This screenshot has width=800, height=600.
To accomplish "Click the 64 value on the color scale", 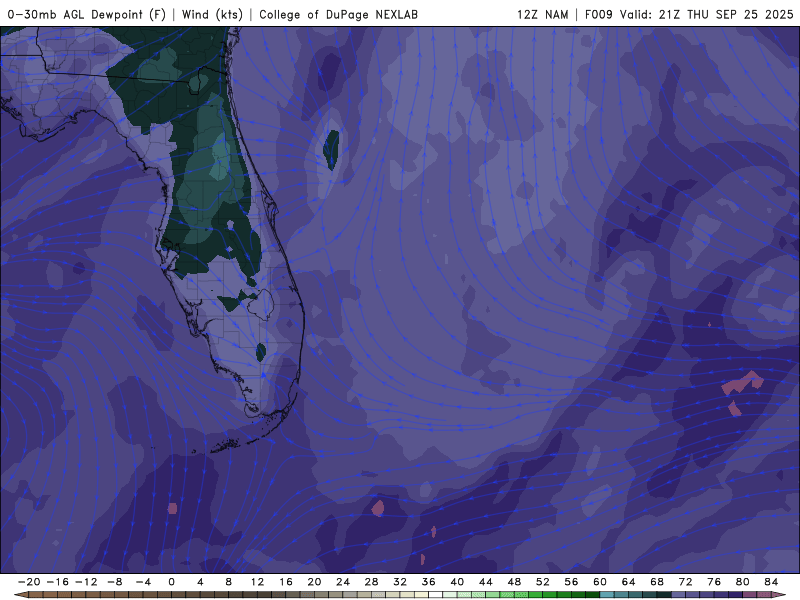I will [x=629, y=582].
